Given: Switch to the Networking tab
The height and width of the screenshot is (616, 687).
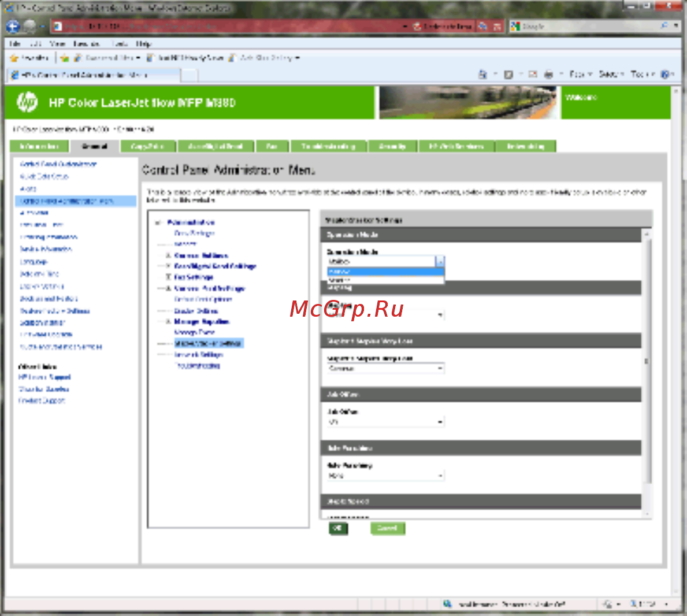Looking at the screenshot, I should click(526, 146).
